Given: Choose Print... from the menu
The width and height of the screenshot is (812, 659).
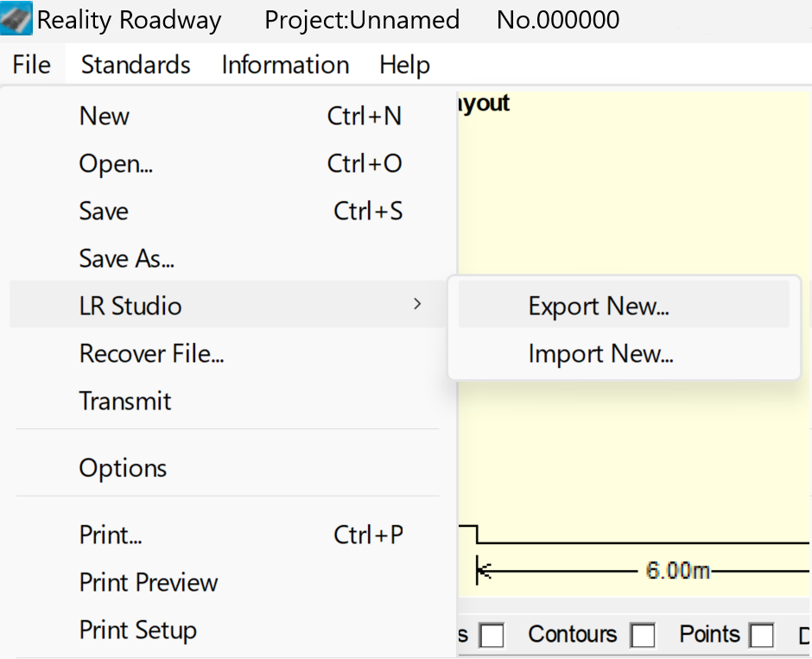Looking at the screenshot, I should pos(111,535).
